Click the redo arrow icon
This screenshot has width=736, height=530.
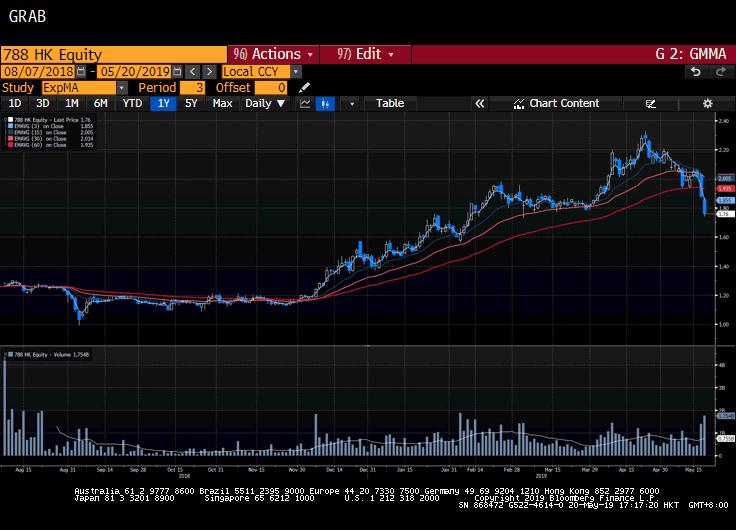[x=719, y=72]
